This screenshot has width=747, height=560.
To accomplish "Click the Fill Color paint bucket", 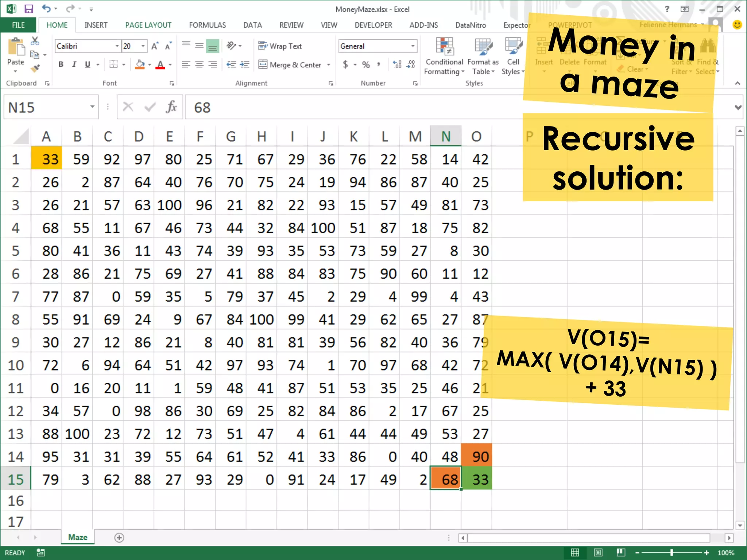I will pos(140,65).
